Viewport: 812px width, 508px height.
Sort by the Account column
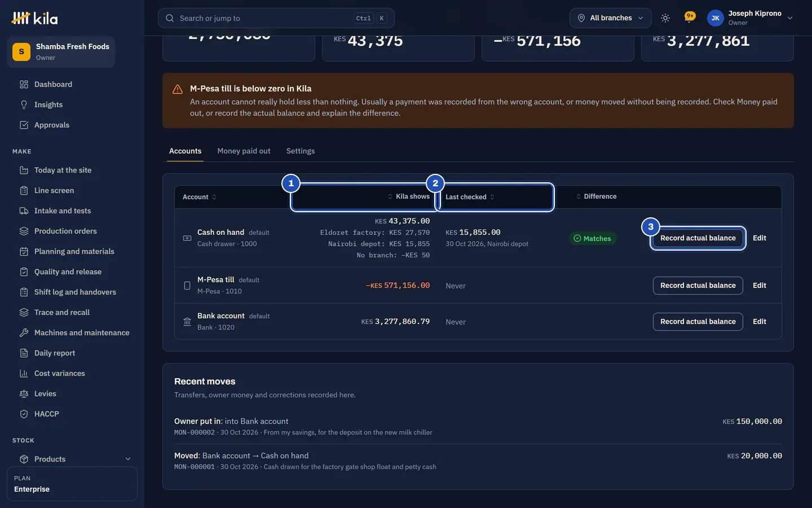click(x=200, y=197)
